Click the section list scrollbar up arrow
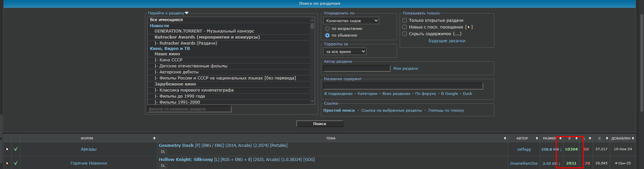 (x=312, y=19)
